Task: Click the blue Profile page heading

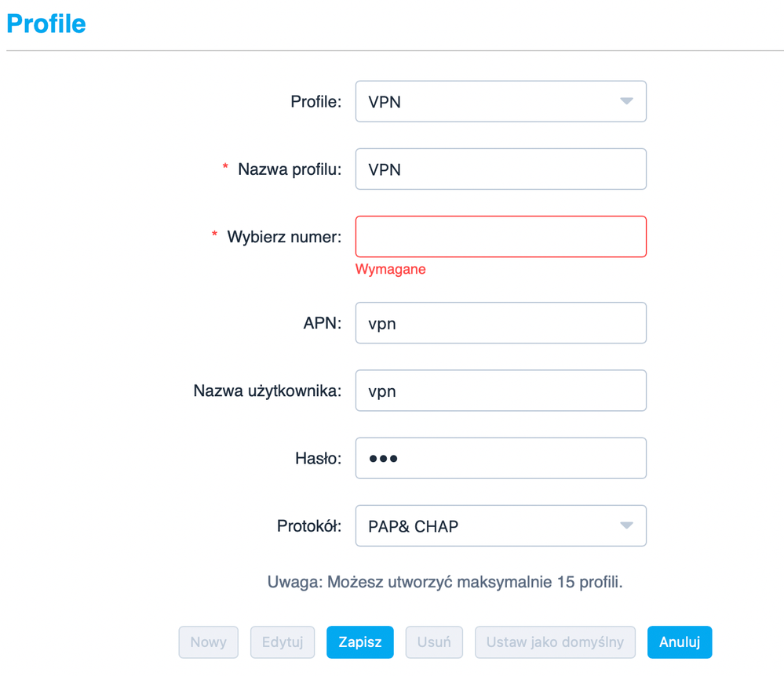Action: point(46,24)
